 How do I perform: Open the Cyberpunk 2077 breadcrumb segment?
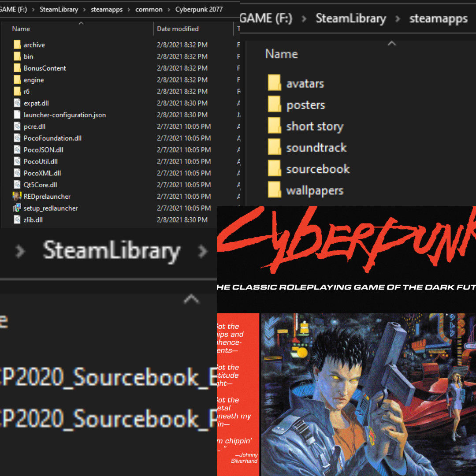coord(199,9)
